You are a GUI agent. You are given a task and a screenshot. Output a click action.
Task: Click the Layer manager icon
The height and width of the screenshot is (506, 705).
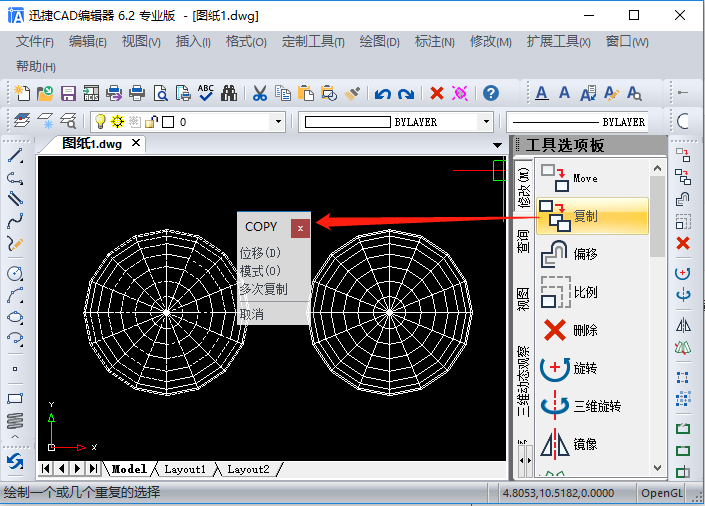tap(22, 121)
